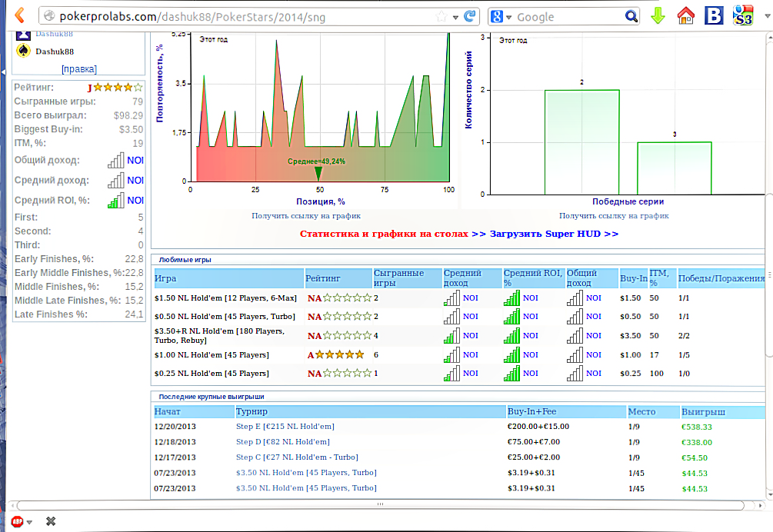This screenshot has height=532, width=773.
Task: Click the NOI link beside Средний доход
Action: (x=135, y=181)
